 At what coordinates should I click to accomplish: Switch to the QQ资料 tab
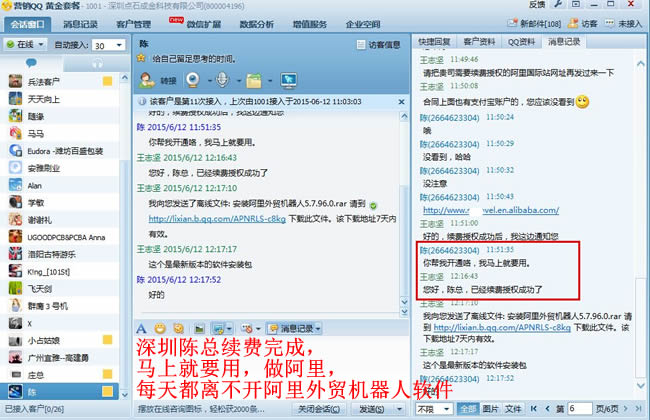521,42
